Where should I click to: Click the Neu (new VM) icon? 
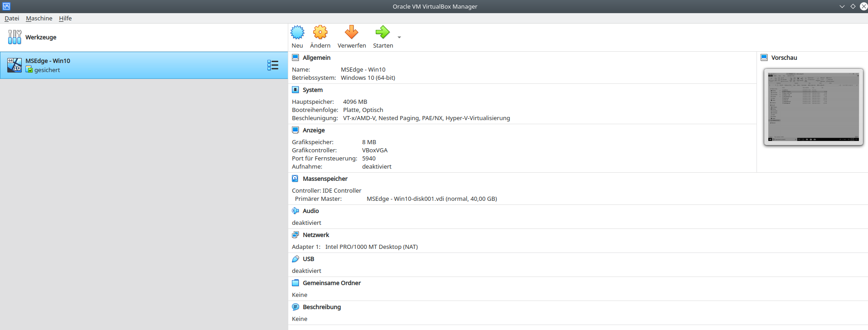[297, 33]
